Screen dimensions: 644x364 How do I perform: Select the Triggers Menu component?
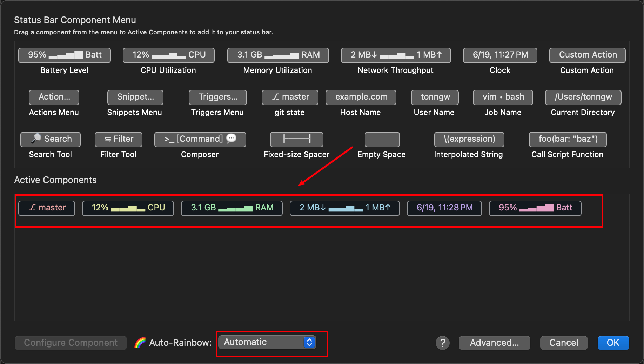[218, 97]
